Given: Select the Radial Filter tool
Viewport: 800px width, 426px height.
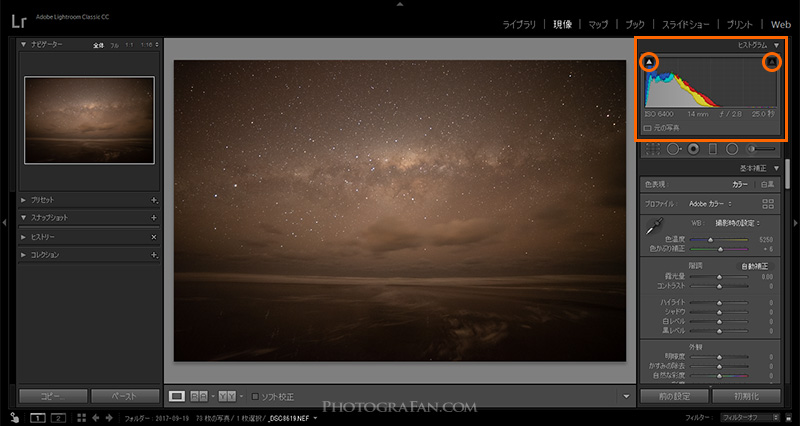Looking at the screenshot, I should click(x=732, y=149).
